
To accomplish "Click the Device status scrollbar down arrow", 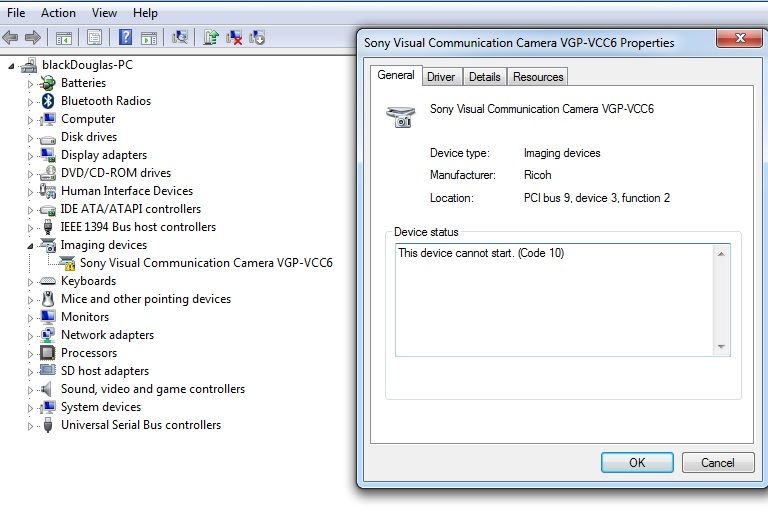I will pyautogui.click(x=721, y=347).
